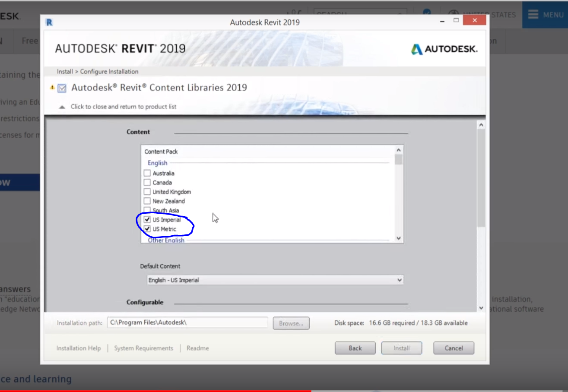Click content pack list scroll-up arrow
Screen dimensions: 568x392
[399, 150]
